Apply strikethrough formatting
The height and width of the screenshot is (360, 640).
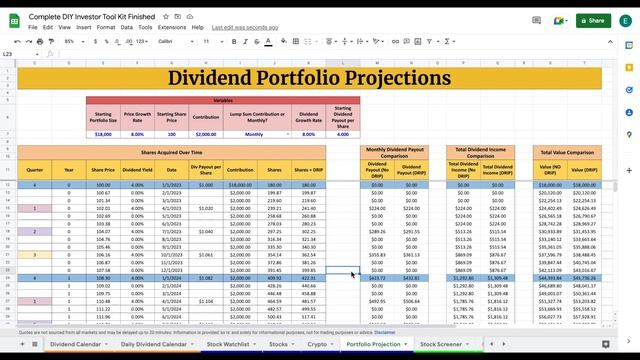click(257, 42)
